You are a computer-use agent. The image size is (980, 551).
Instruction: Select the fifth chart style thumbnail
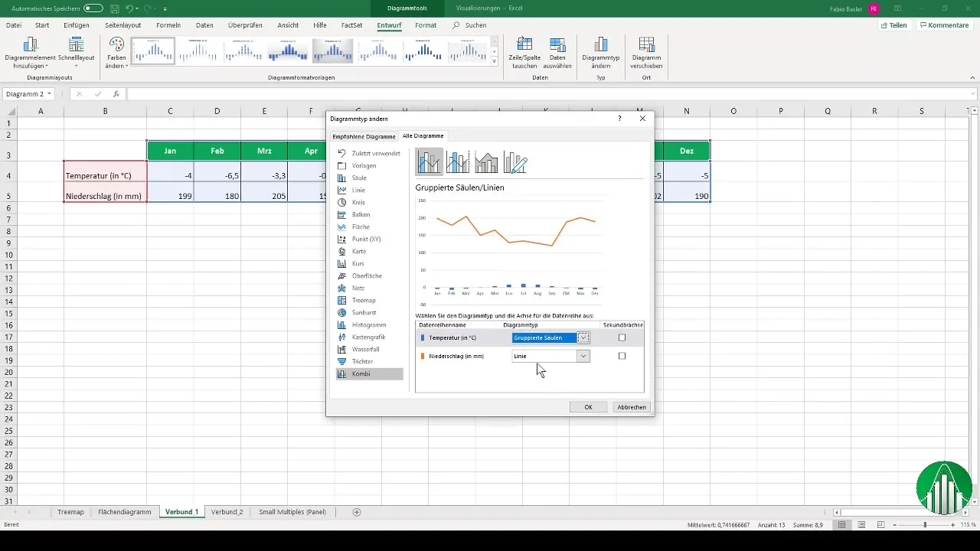333,51
